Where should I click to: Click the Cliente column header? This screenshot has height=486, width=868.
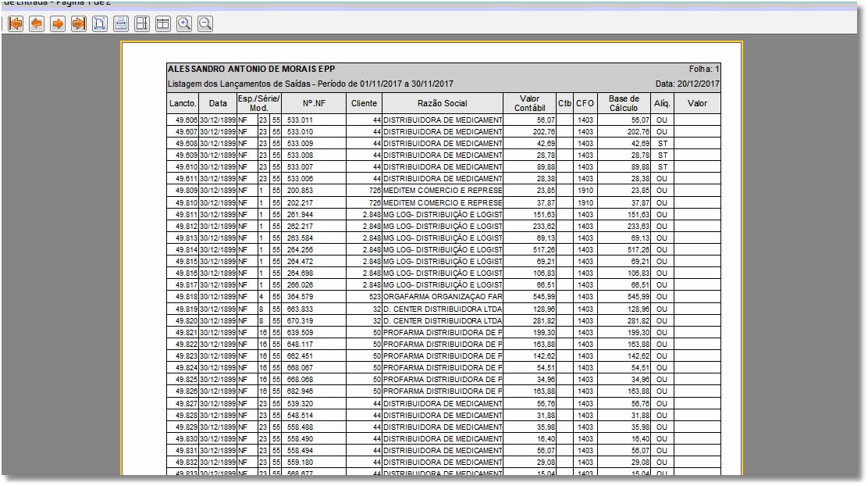[x=365, y=103]
